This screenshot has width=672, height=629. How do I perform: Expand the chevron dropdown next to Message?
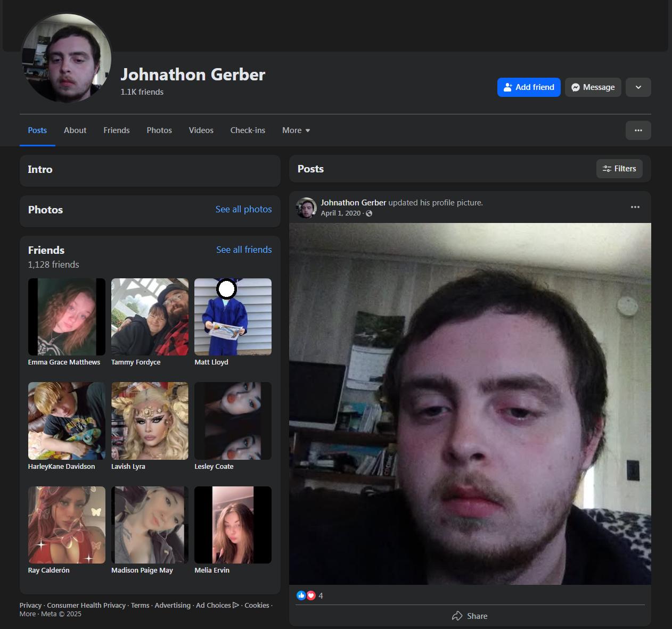coord(638,87)
